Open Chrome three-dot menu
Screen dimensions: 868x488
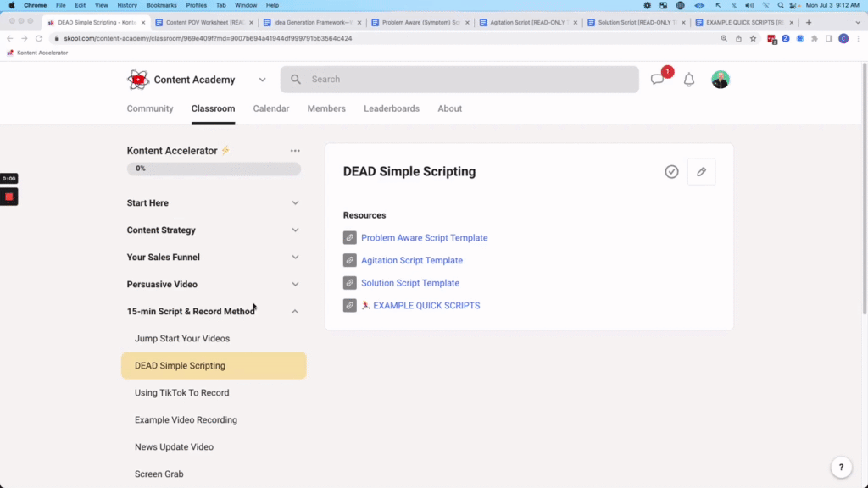(x=858, y=38)
